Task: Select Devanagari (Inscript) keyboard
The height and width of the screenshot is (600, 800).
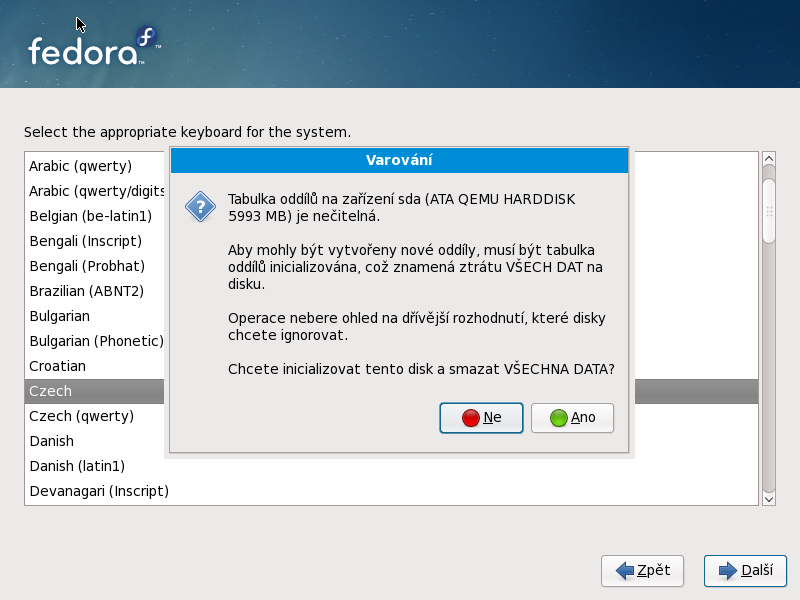Action: pos(98,491)
